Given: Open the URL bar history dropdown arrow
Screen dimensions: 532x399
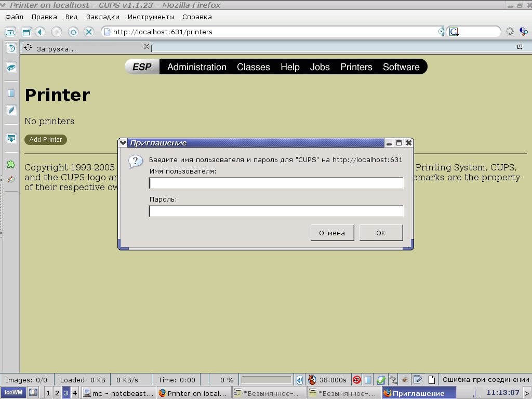Looking at the screenshot, I should tap(441, 32).
